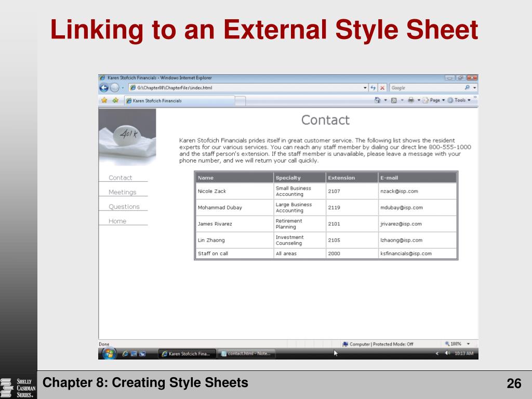Click the Print icon in command bar

411,100
